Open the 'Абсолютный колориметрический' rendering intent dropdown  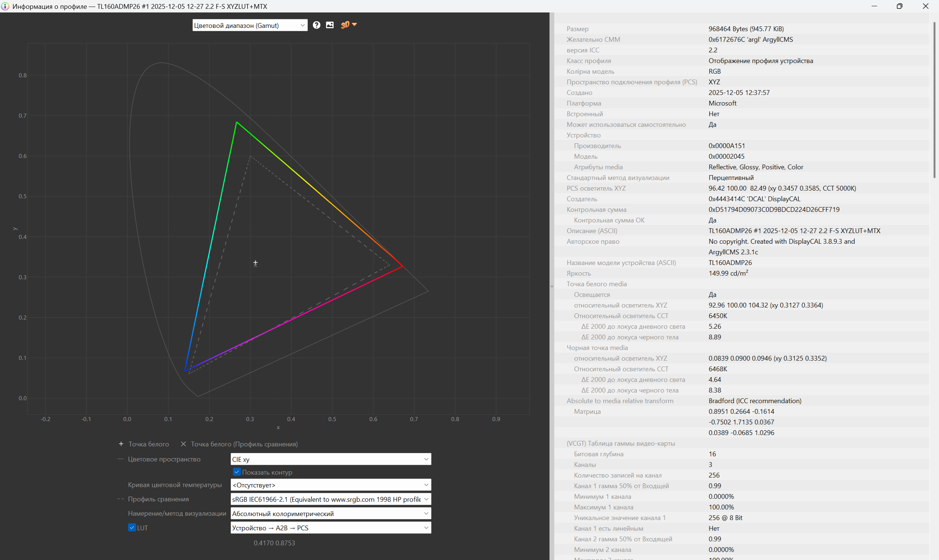click(330, 513)
